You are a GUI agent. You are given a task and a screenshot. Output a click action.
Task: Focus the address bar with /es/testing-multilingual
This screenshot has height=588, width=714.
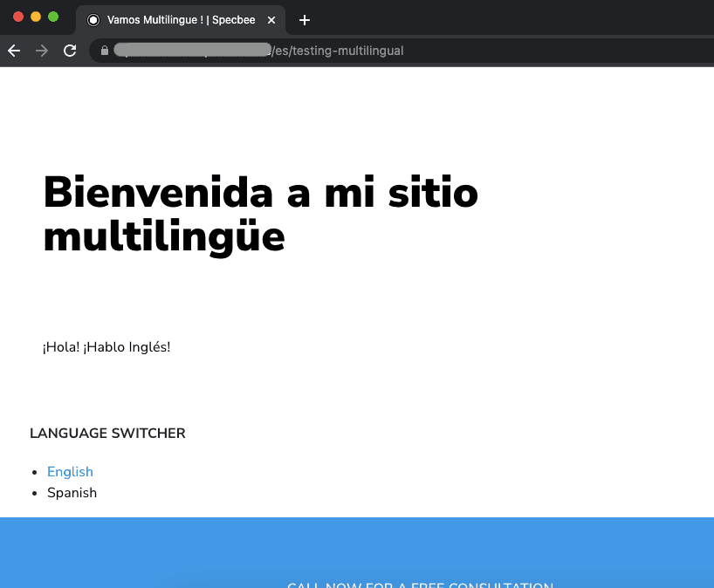click(x=401, y=51)
